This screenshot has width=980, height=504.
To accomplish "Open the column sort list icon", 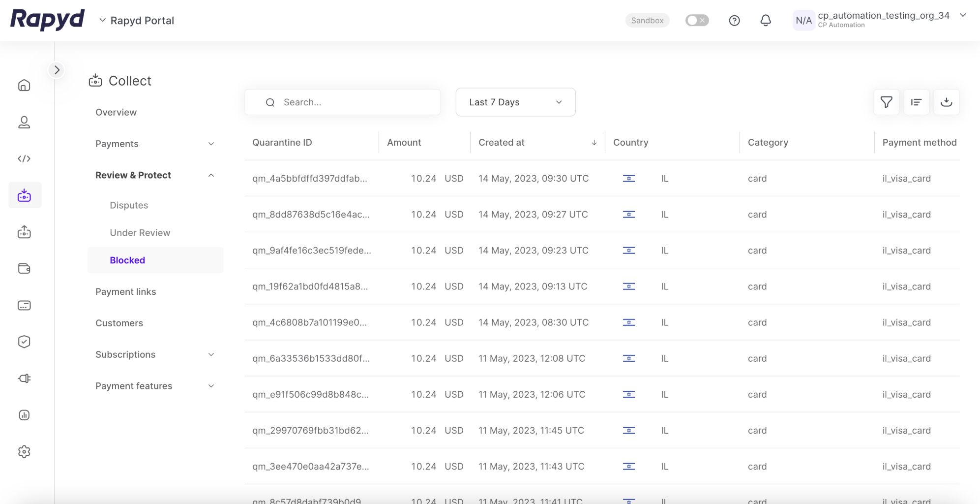I will point(916,102).
